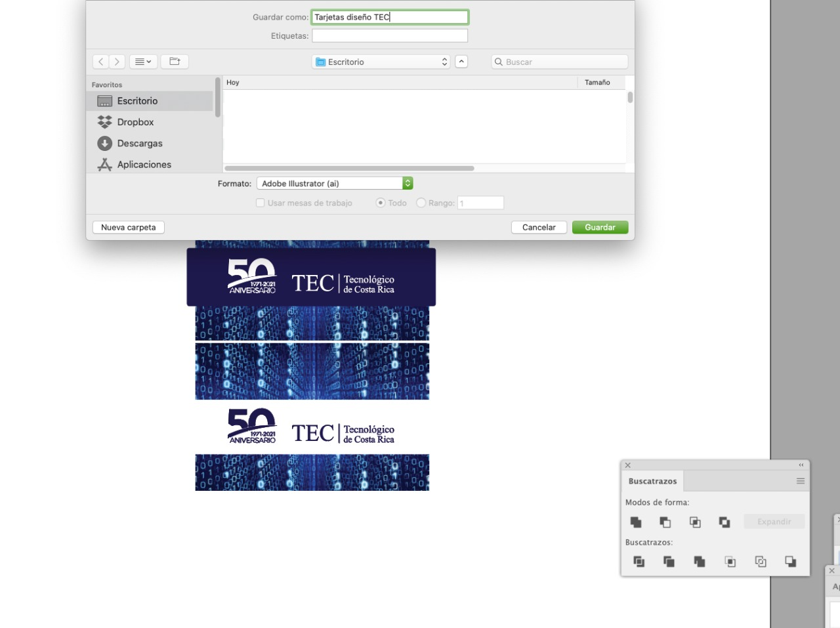Click the Unite shape mode icon
This screenshot has height=628, width=840.
pos(636,522)
